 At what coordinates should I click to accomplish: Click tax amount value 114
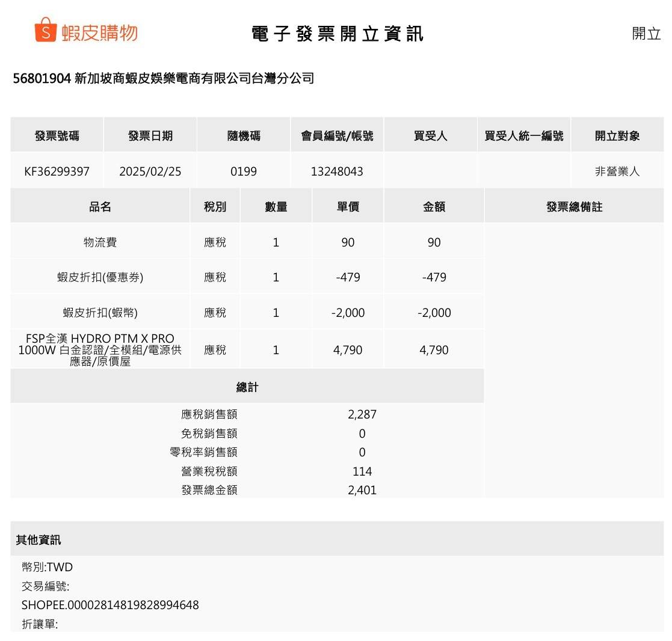tap(362, 471)
